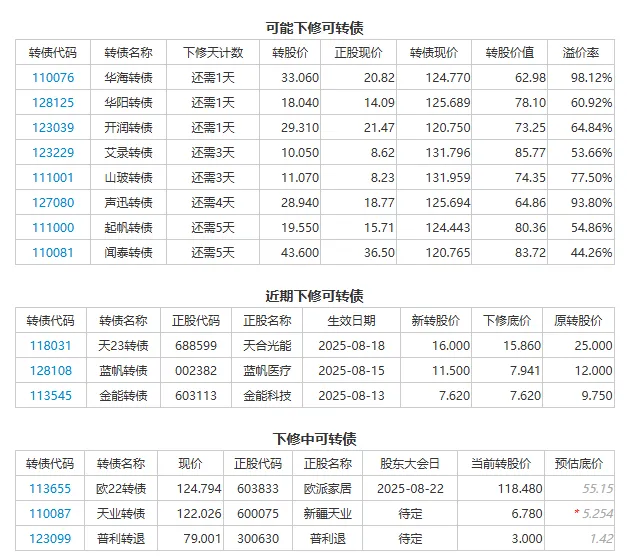Viewport: 627px width, 558px height.
Task: Open bond code link 110081
Action: pyautogui.click(x=53, y=253)
